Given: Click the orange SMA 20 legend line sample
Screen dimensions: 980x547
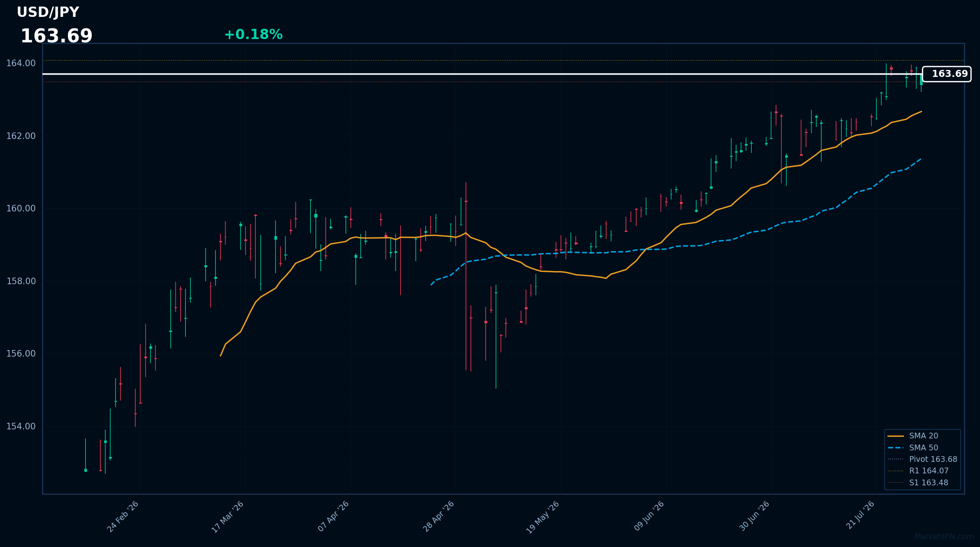Looking at the screenshot, I should click(x=896, y=436).
